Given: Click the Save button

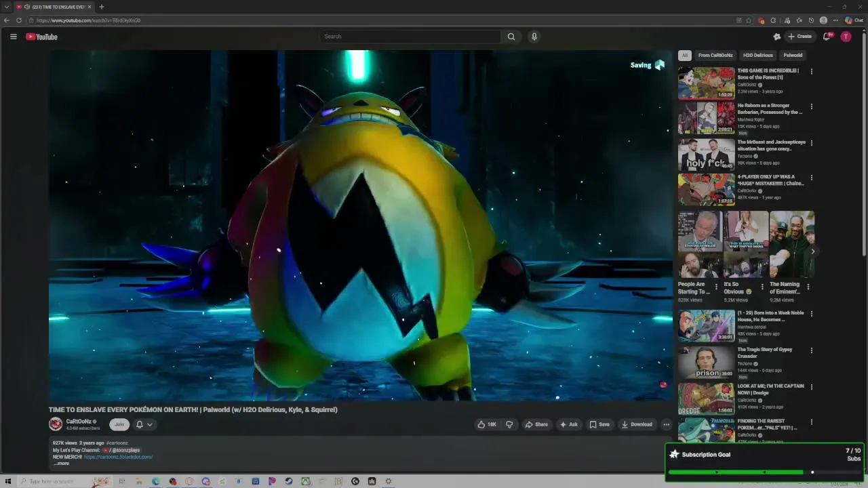Looking at the screenshot, I should 599,424.
